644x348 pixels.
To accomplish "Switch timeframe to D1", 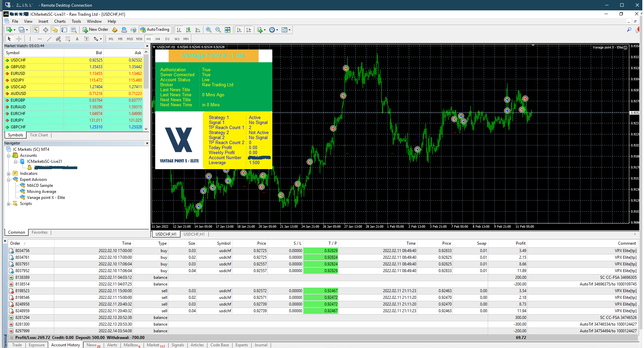I will (x=167, y=39).
